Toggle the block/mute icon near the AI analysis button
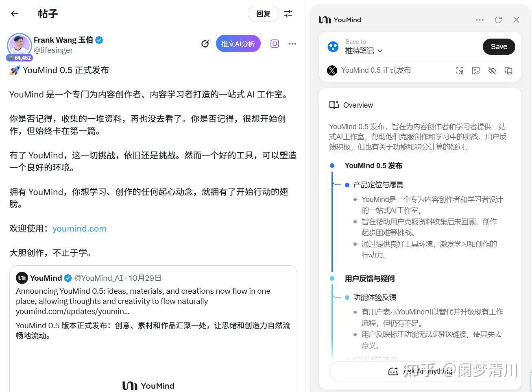The width and height of the screenshot is (532, 392). tap(205, 43)
